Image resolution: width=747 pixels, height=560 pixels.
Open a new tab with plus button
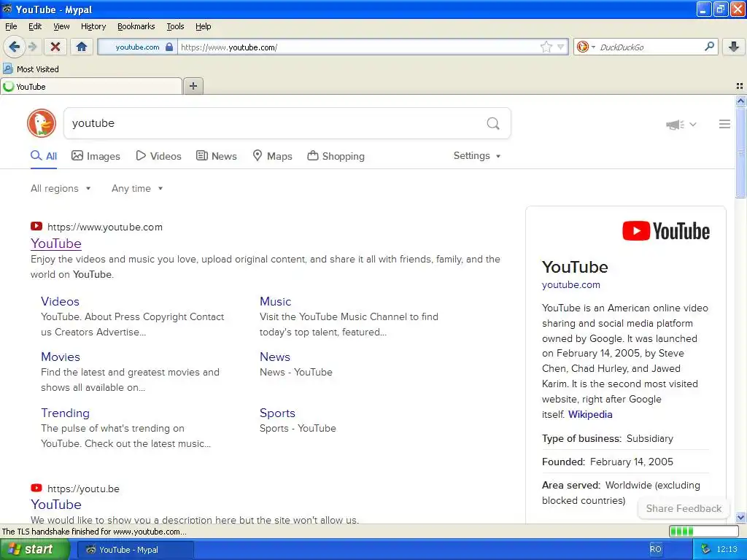click(193, 86)
